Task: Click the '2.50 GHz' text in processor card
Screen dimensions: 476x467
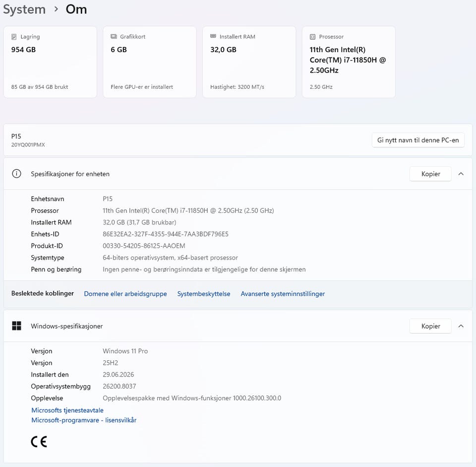Action: pyautogui.click(x=321, y=87)
